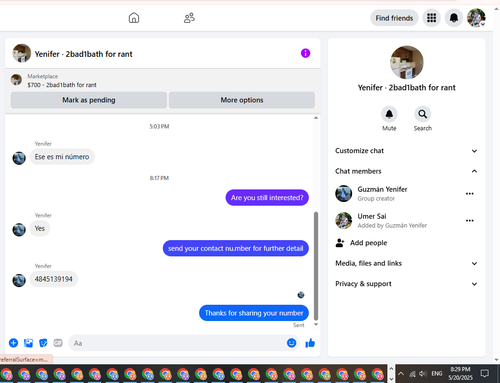Open account profile picture menu
This screenshot has height=383, width=500.
[476, 18]
